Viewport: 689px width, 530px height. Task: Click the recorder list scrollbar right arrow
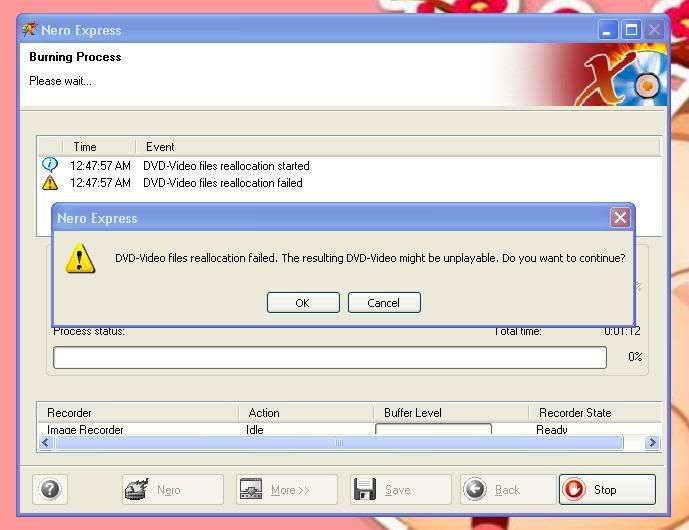(652, 442)
